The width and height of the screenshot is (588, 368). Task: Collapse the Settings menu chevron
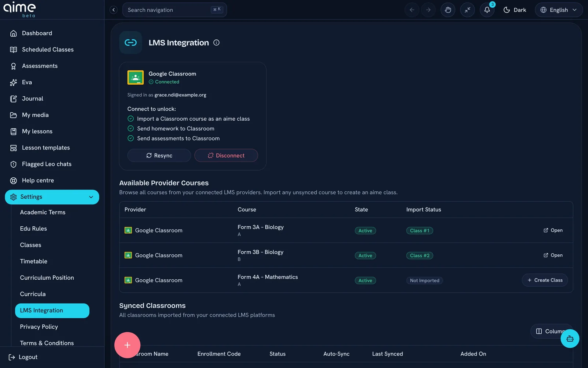tap(91, 197)
